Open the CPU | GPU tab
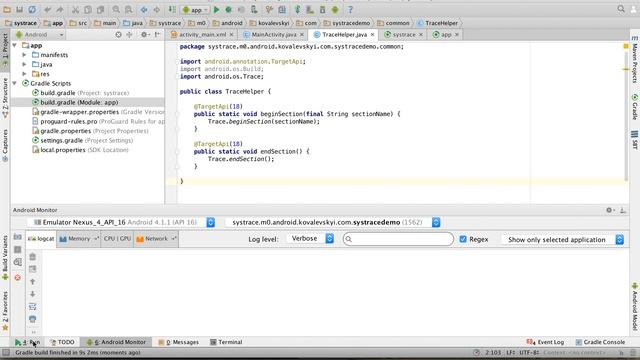640x360 pixels. (x=117, y=239)
